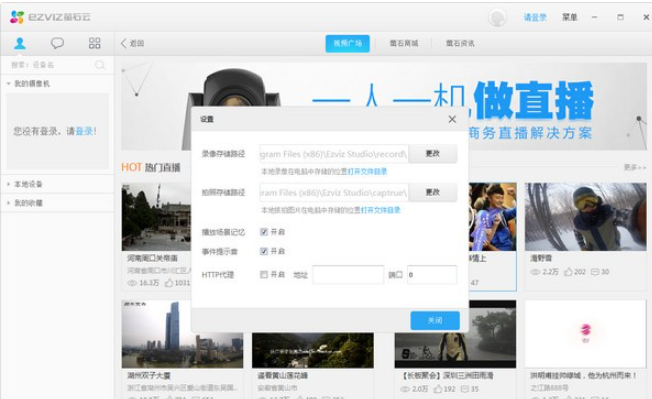Open the user account tab icon
The width and height of the screenshot is (652, 399).
(20, 43)
